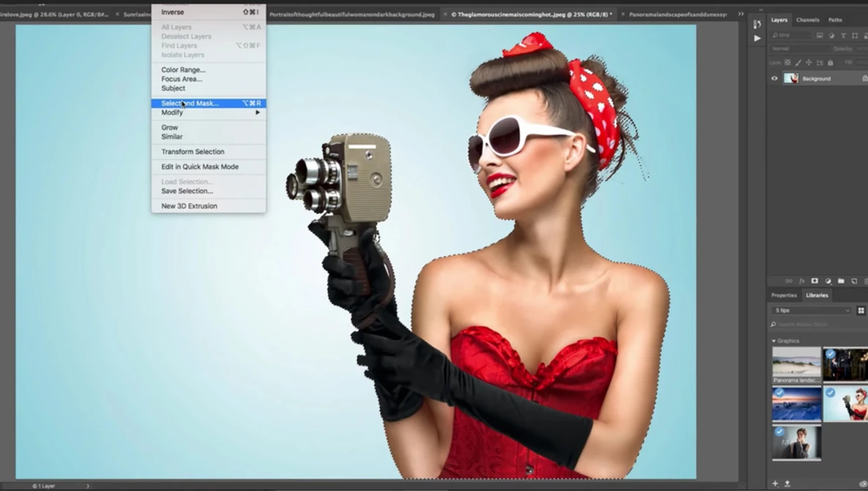Switch to the Panoramalandscapeofsanddunes document tab
The width and height of the screenshot is (868, 491).
[678, 15]
